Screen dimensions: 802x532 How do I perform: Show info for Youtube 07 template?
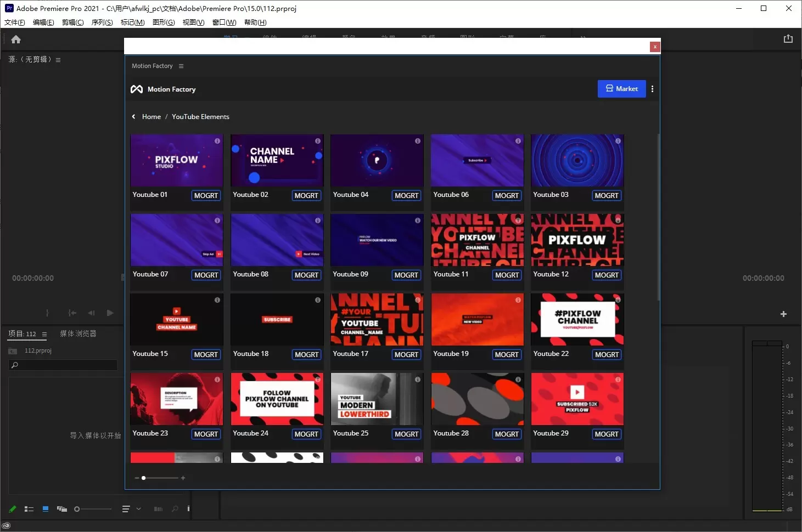(217, 220)
